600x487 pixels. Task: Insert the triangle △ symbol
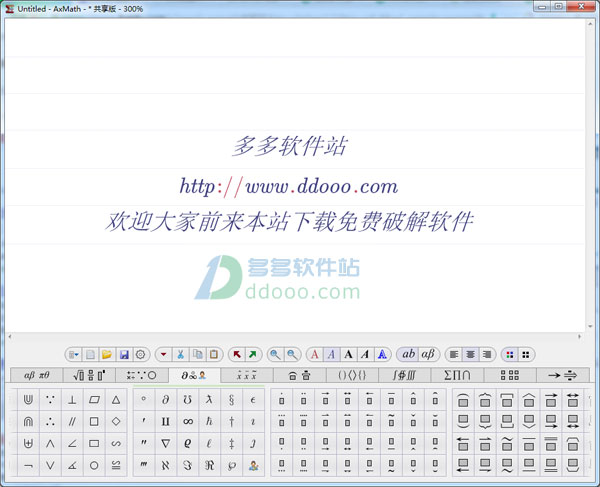[x=116, y=400]
